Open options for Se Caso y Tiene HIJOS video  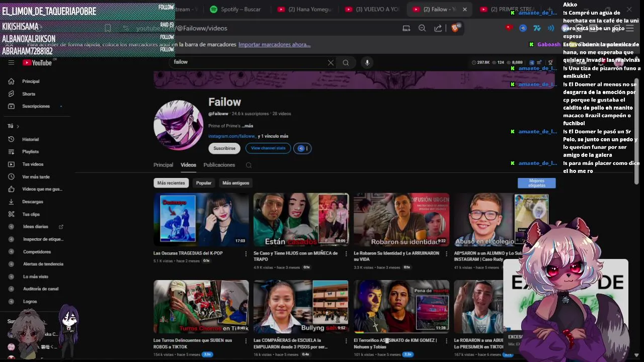click(346, 254)
